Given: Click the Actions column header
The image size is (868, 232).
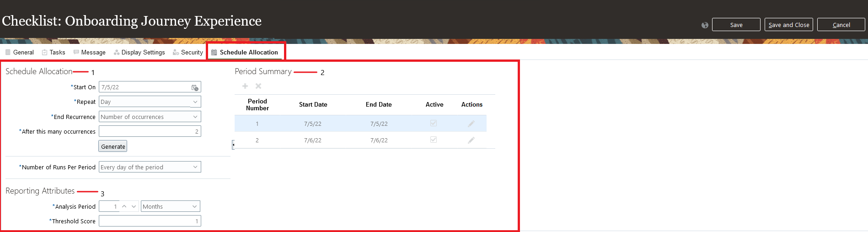Looking at the screenshot, I should (472, 104).
